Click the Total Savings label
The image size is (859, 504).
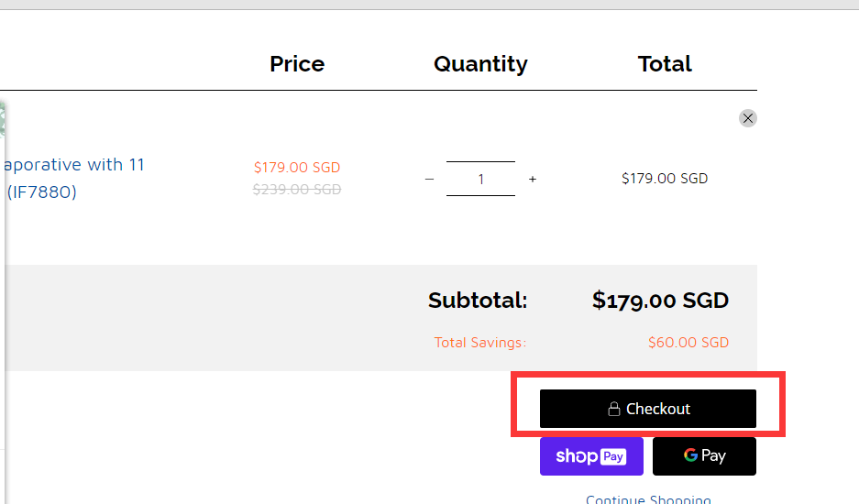pos(479,343)
